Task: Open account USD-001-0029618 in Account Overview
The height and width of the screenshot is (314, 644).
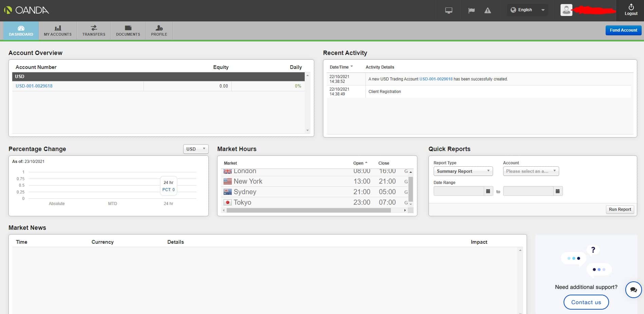Action: click(34, 86)
